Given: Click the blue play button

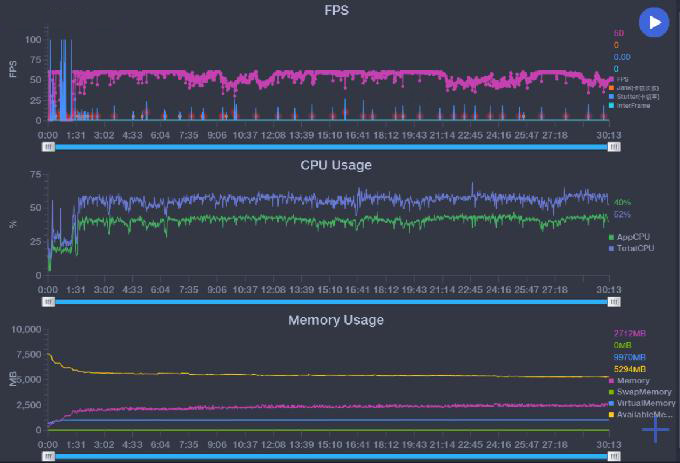Looking at the screenshot, I should [654, 22].
